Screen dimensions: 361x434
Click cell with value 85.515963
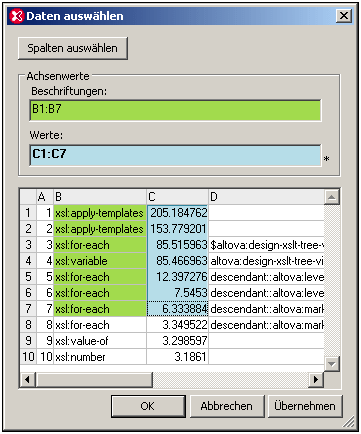[178, 245]
